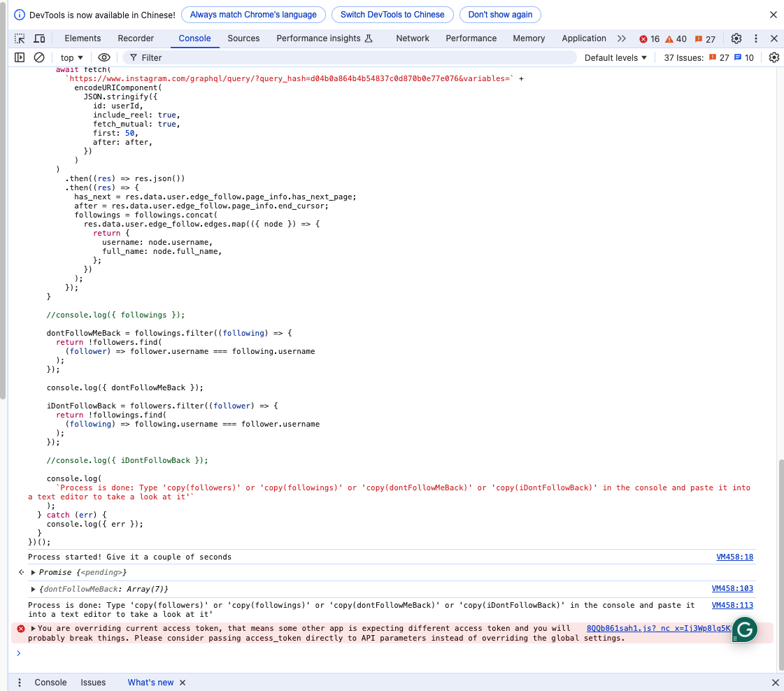Open the top frame context dropdown
The height and width of the screenshot is (691, 784).
pyautogui.click(x=71, y=57)
